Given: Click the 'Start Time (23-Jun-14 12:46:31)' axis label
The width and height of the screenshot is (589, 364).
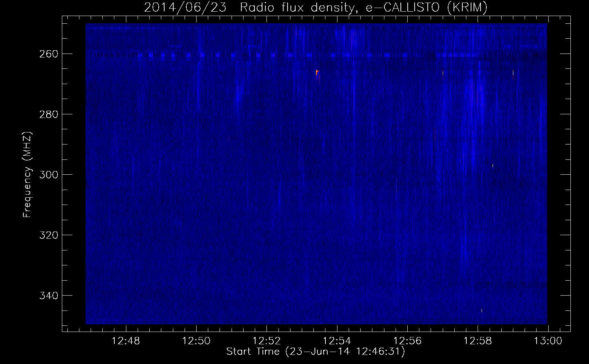Looking at the screenshot, I should pos(316,352).
